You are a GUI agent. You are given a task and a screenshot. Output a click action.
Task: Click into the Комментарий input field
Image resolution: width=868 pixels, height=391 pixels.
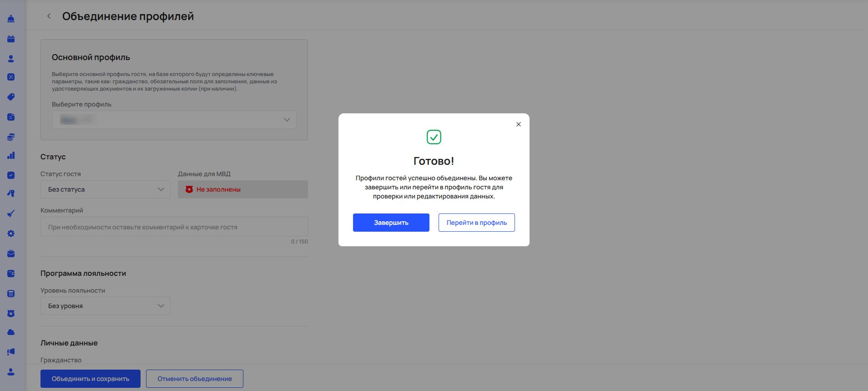coord(174,227)
